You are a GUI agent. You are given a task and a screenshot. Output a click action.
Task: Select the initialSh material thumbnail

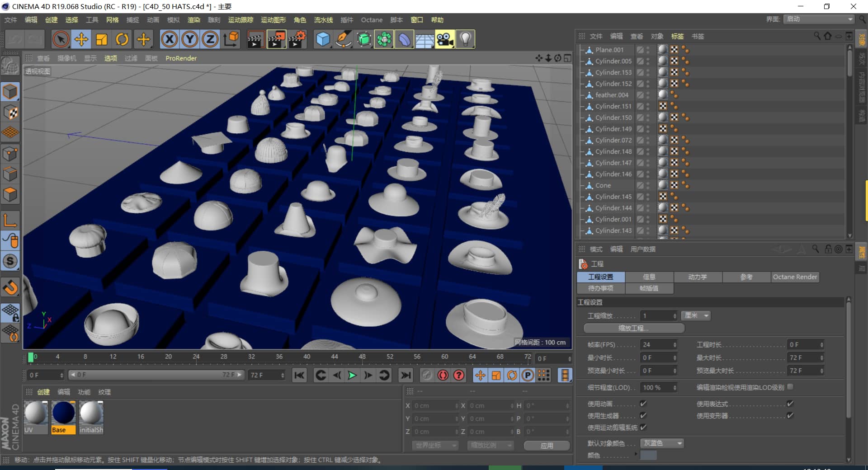(x=91, y=418)
